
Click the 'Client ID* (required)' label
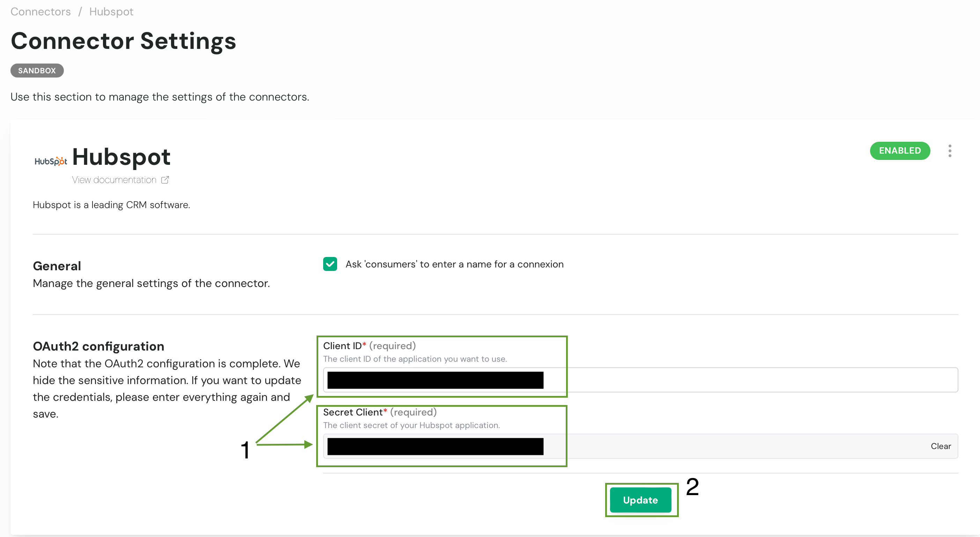tap(369, 346)
